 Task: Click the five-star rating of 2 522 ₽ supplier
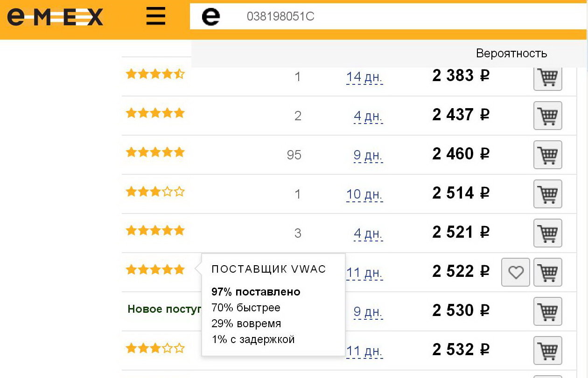tap(155, 269)
